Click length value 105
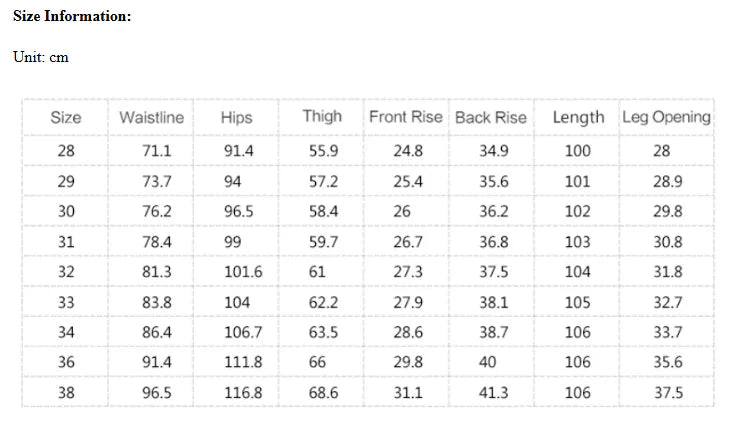The width and height of the screenshot is (738, 422). coord(578,302)
